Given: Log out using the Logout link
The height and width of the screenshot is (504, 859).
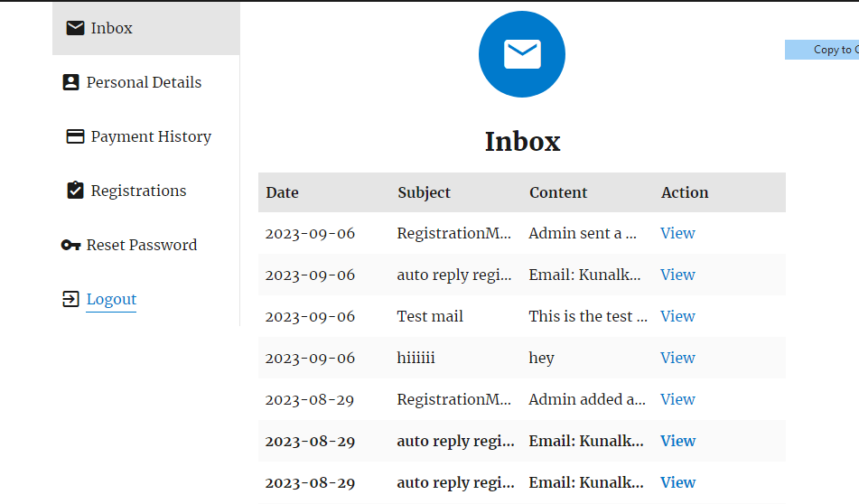Looking at the screenshot, I should click(x=111, y=299).
